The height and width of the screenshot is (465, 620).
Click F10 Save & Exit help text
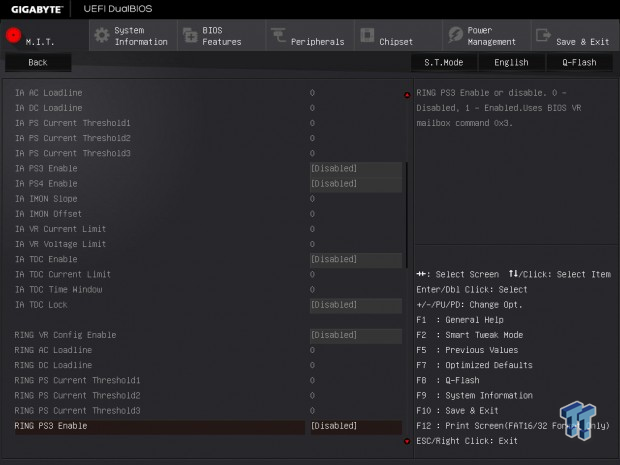(457, 411)
